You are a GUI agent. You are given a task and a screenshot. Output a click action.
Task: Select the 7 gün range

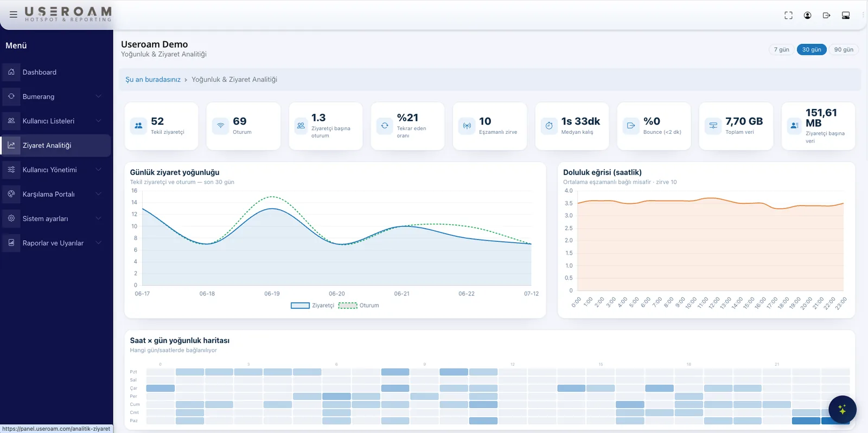781,49
